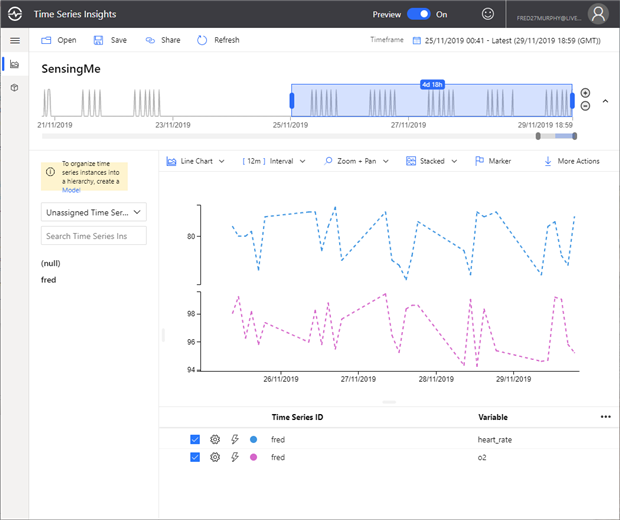Open the timeframe calendar picker
Image resolution: width=620 pixels, height=520 pixels.
[x=416, y=40]
